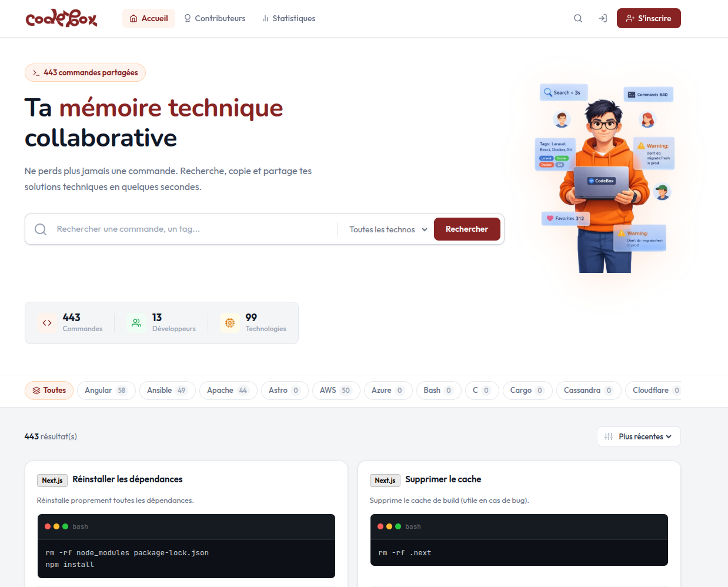Filter by Cloudflare technology
Viewport: 728px width, 587px height.
tap(653, 391)
